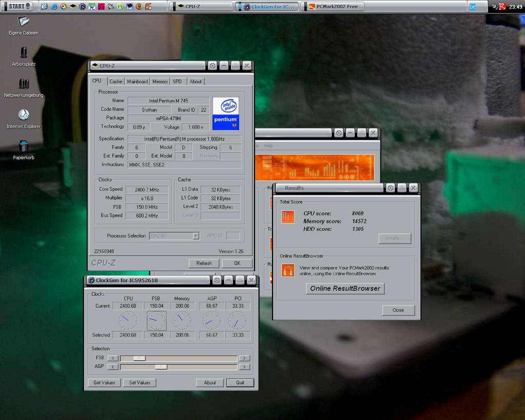The image size is (525, 420).
Task: Click satellite dish icon in quick launch
Action: pyautogui.click(x=110, y=7)
